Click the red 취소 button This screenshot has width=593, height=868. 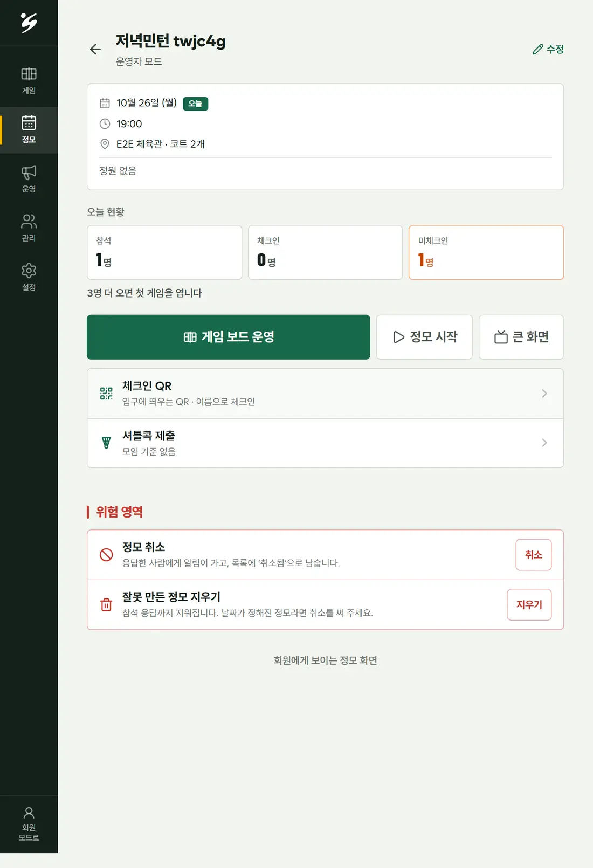[x=534, y=555]
